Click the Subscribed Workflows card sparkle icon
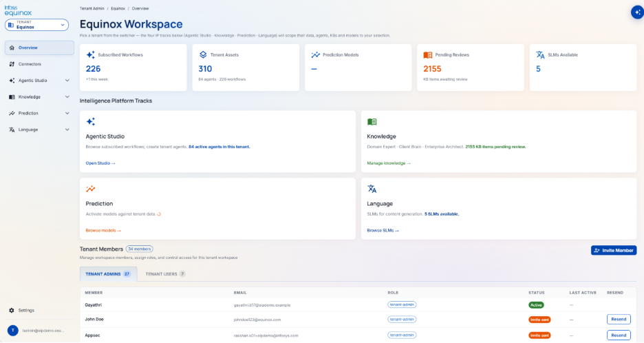Screen dimensions: 644x343 pyautogui.click(x=91, y=54)
